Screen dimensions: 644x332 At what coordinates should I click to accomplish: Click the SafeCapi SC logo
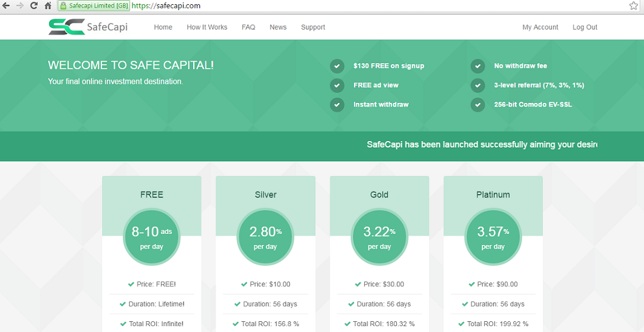pyautogui.click(x=67, y=27)
